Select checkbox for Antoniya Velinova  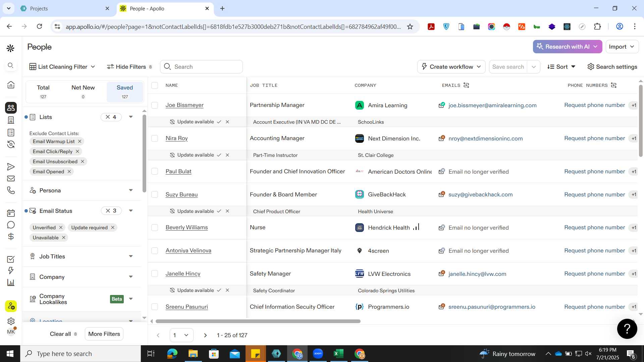pos(155,251)
